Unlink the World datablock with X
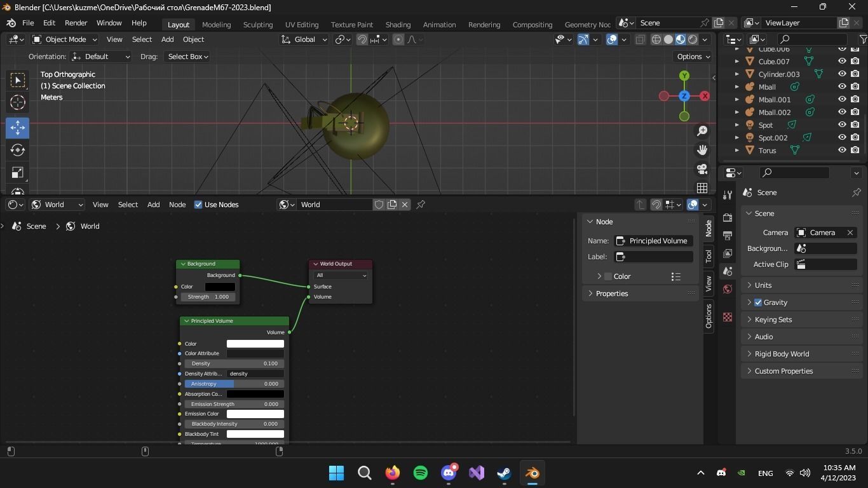This screenshot has width=868, height=488. point(405,205)
